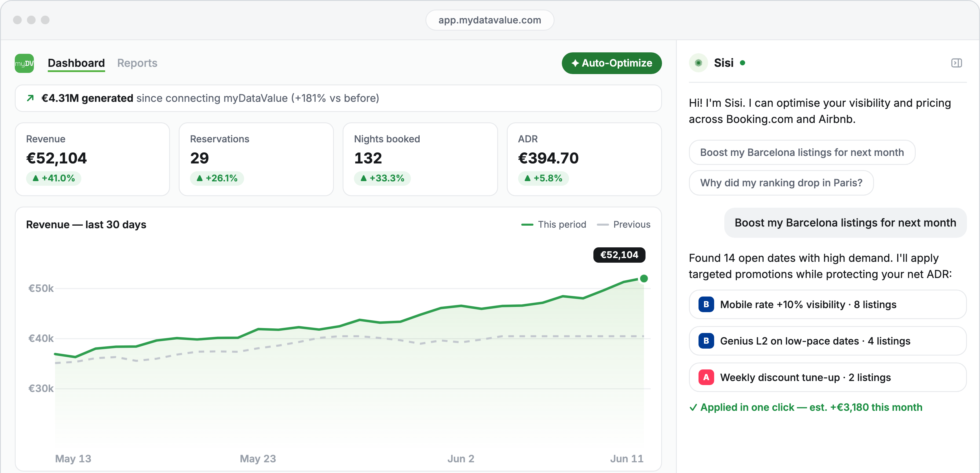Toggle This period series in chart legend
The width and height of the screenshot is (980, 473).
point(553,224)
